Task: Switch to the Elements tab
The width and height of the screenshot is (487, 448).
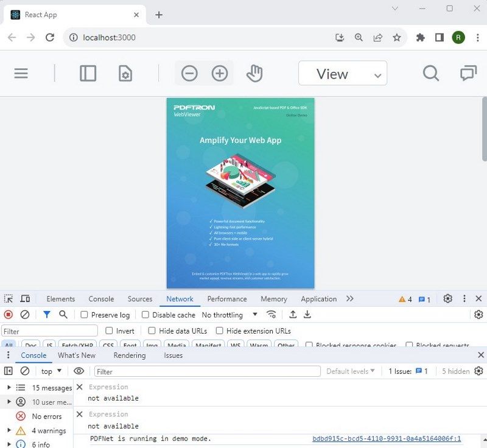Action: click(x=60, y=299)
